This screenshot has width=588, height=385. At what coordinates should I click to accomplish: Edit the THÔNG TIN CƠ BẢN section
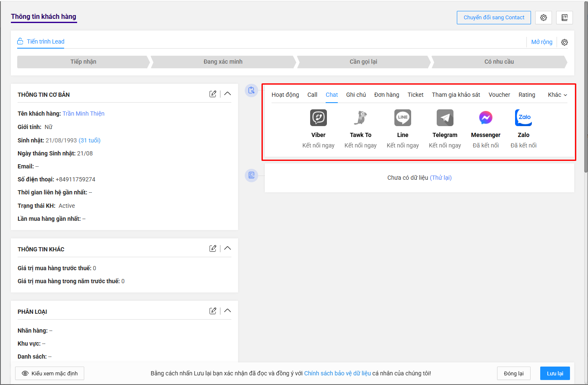click(213, 94)
